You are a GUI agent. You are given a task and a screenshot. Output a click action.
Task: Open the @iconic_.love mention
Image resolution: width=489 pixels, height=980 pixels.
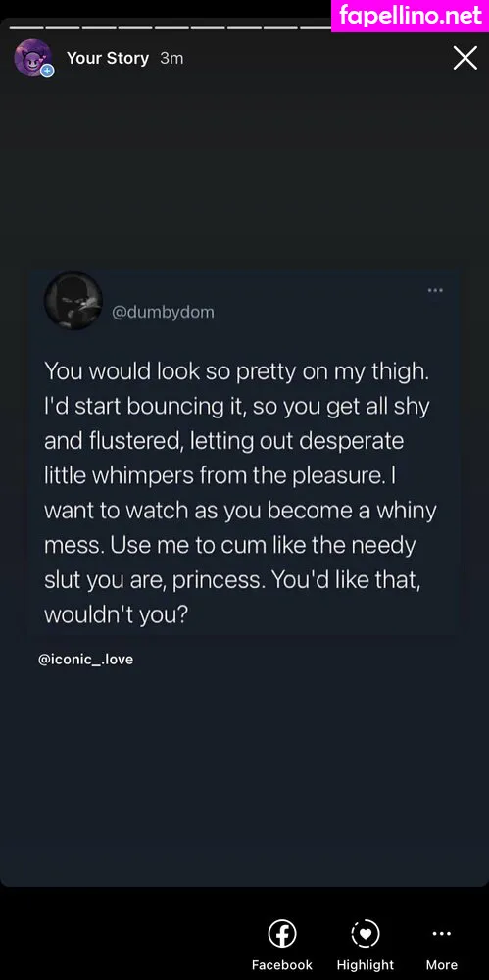85,660
